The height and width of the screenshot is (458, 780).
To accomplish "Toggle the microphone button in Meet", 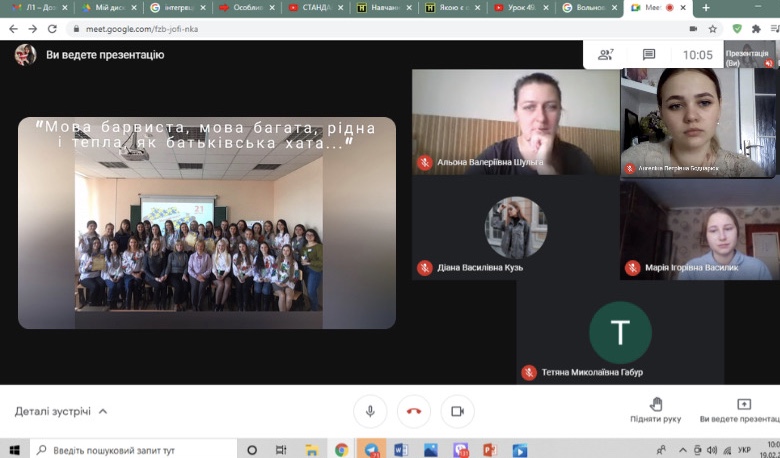I will pyautogui.click(x=370, y=411).
